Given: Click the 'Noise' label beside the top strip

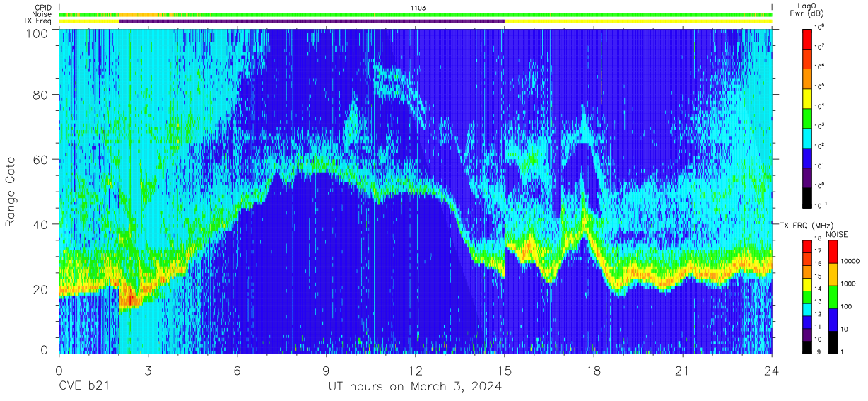Looking at the screenshot, I should (x=42, y=14).
